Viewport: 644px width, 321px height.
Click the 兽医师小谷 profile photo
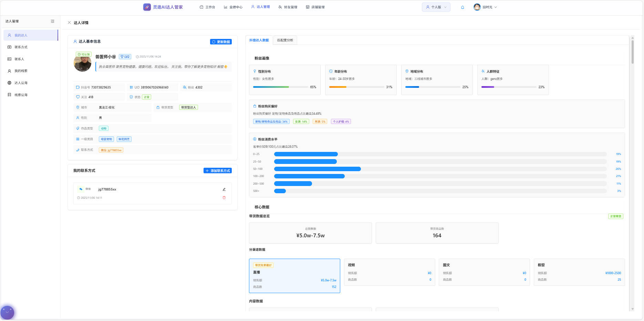(83, 63)
